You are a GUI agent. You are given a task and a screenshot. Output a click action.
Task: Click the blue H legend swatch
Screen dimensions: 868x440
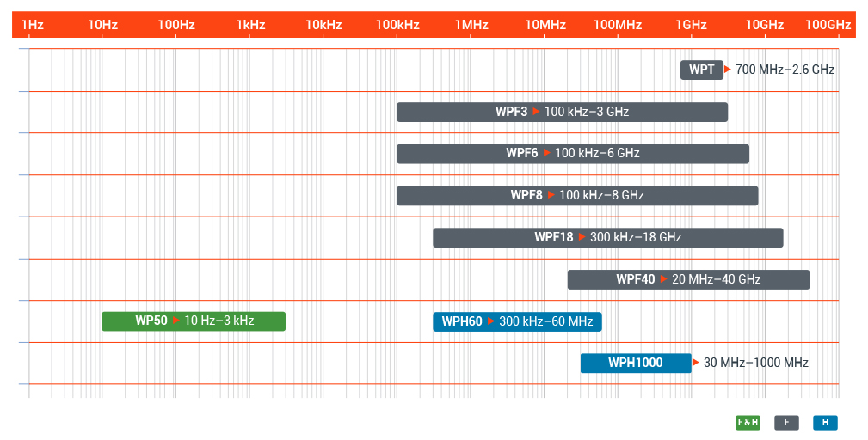pyautogui.click(x=825, y=422)
